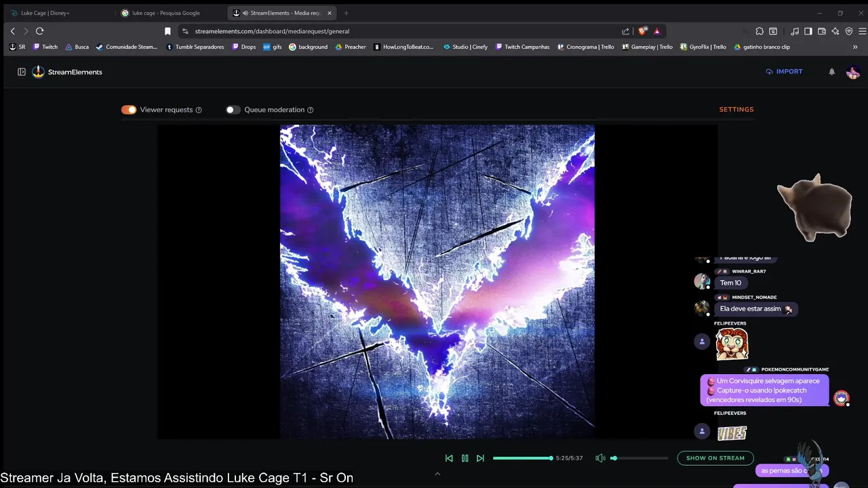Bookmark this page with bookmark icon

[x=167, y=31]
